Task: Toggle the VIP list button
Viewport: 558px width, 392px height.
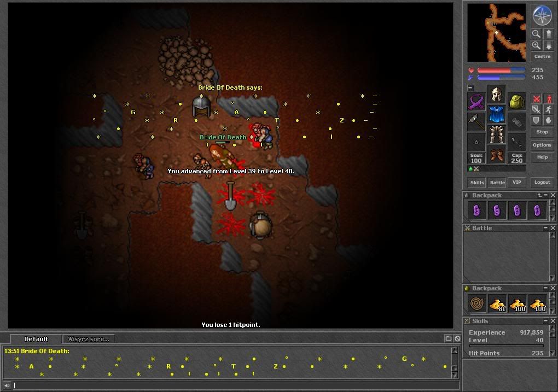Action: coord(517,183)
